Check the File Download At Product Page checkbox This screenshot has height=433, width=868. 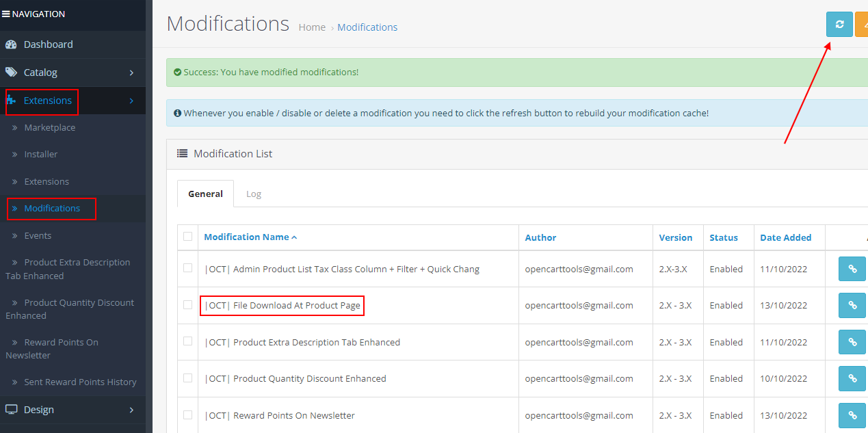(188, 305)
